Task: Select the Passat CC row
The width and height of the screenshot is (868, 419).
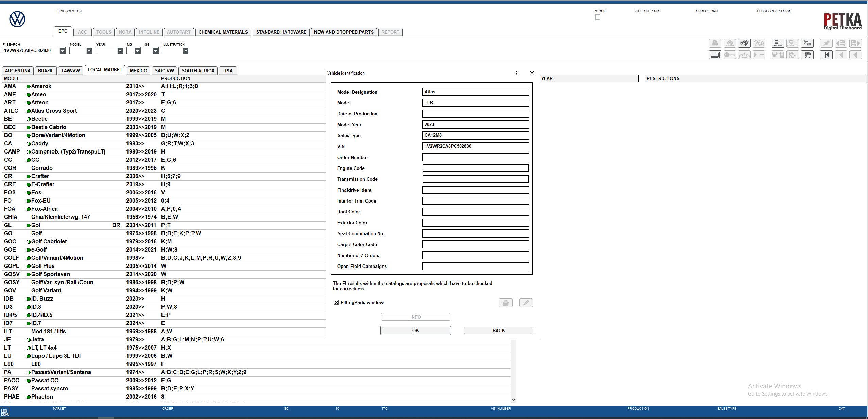Action: pyautogui.click(x=257, y=381)
